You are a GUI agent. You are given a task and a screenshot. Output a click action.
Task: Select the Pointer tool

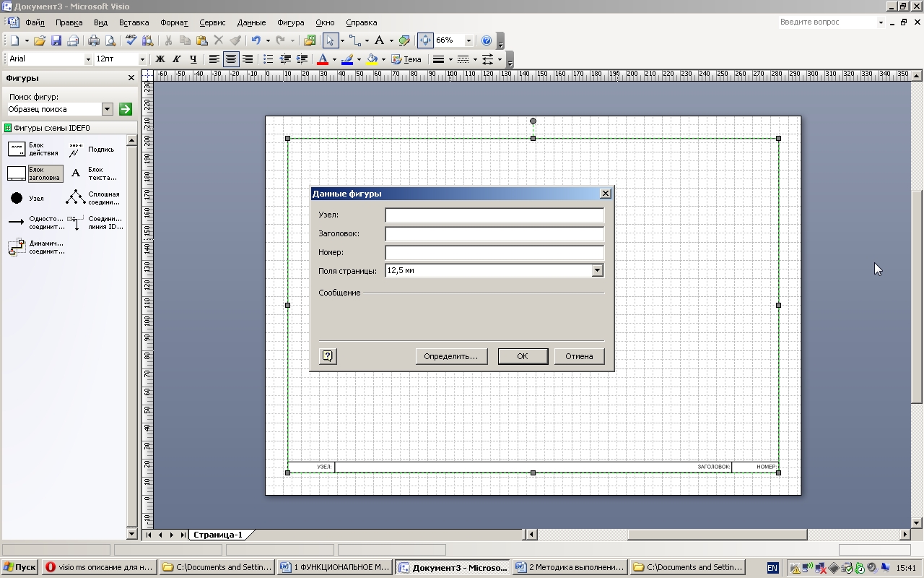point(330,41)
